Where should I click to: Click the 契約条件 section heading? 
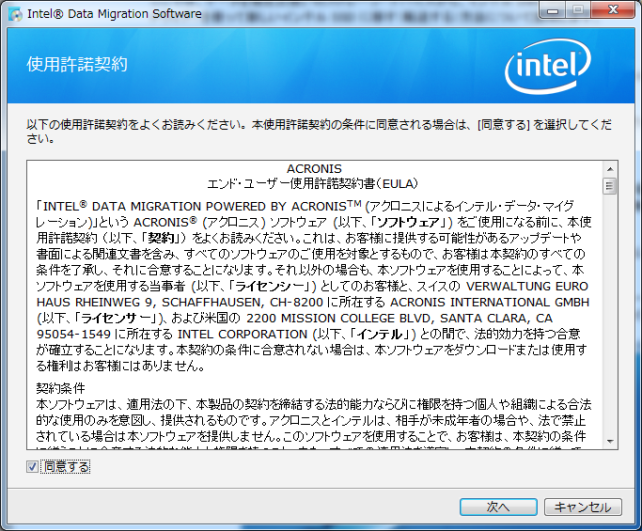pyautogui.click(x=62, y=386)
